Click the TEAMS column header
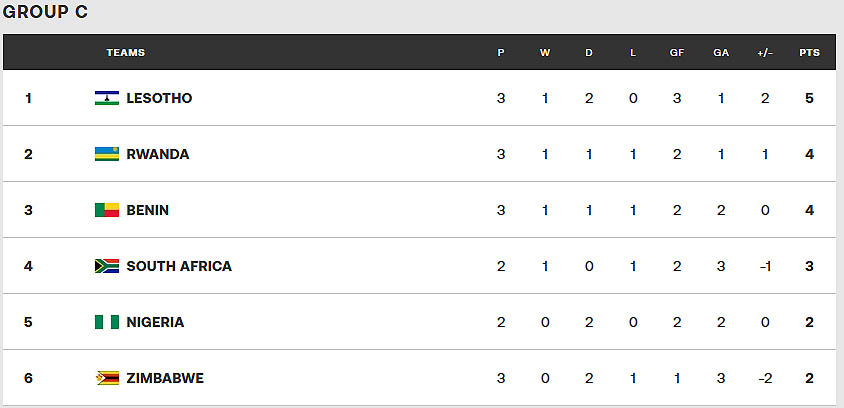Image resolution: width=844 pixels, height=408 pixels. (125, 53)
